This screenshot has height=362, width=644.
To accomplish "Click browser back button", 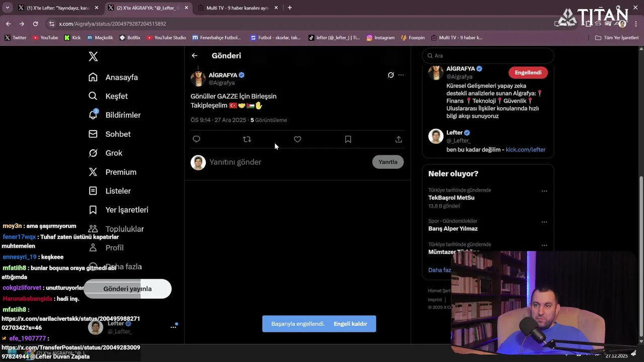I will [x=8, y=24].
